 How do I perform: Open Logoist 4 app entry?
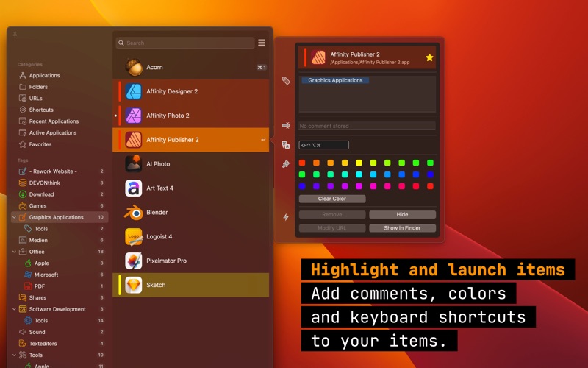[191, 236]
